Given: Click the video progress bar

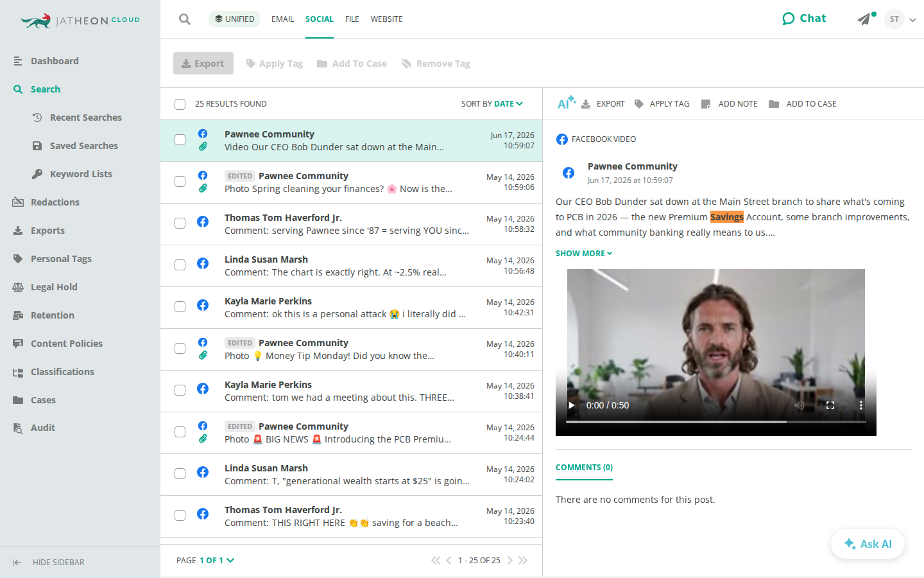Looking at the screenshot, I should [x=715, y=422].
